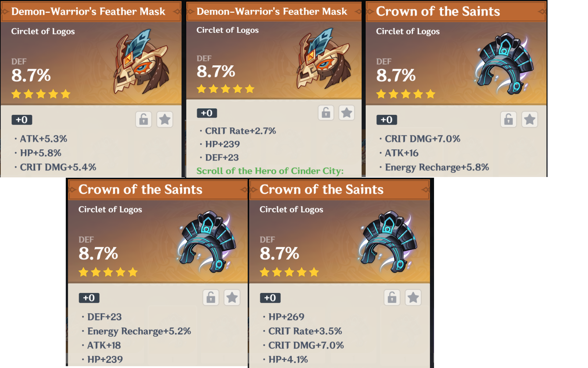Toggle lock on Energy Recharge+5.8% Crown
This screenshot has height=368, width=588.
pyautogui.click(x=509, y=119)
